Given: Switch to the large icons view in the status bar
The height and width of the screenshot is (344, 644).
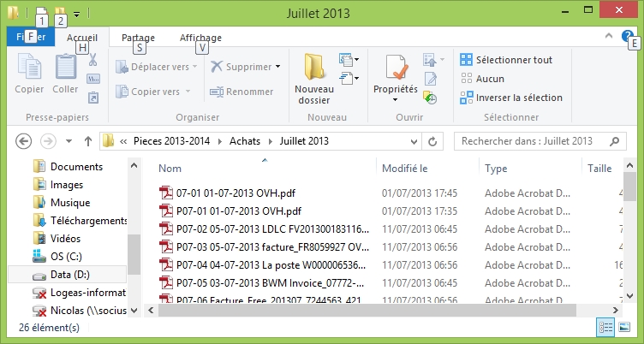Looking at the screenshot, I should coord(626,328).
